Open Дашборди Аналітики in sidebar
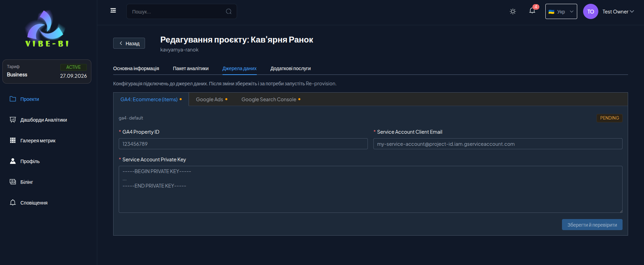 [44, 120]
